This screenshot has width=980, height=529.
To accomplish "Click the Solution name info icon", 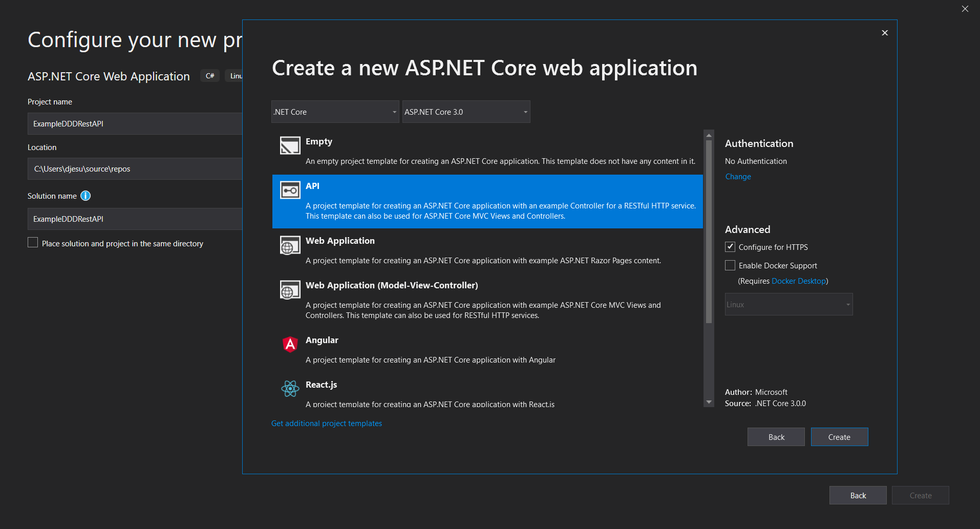I will click(x=86, y=196).
